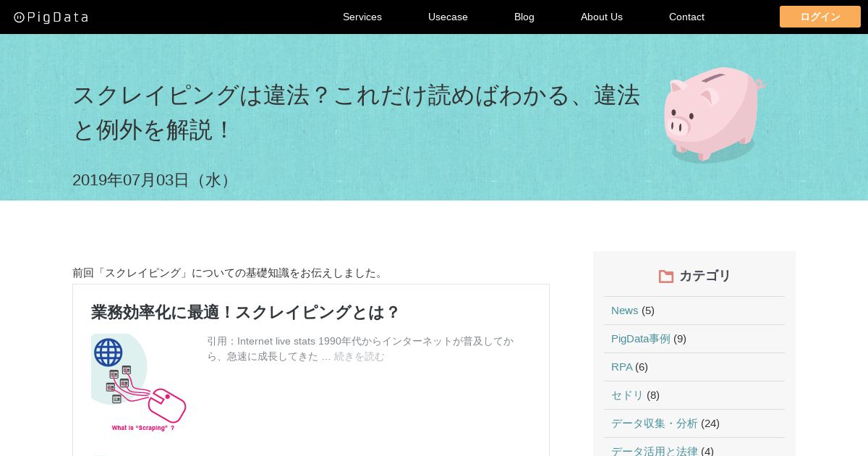Open the RPA category

(x=621, y=366)
